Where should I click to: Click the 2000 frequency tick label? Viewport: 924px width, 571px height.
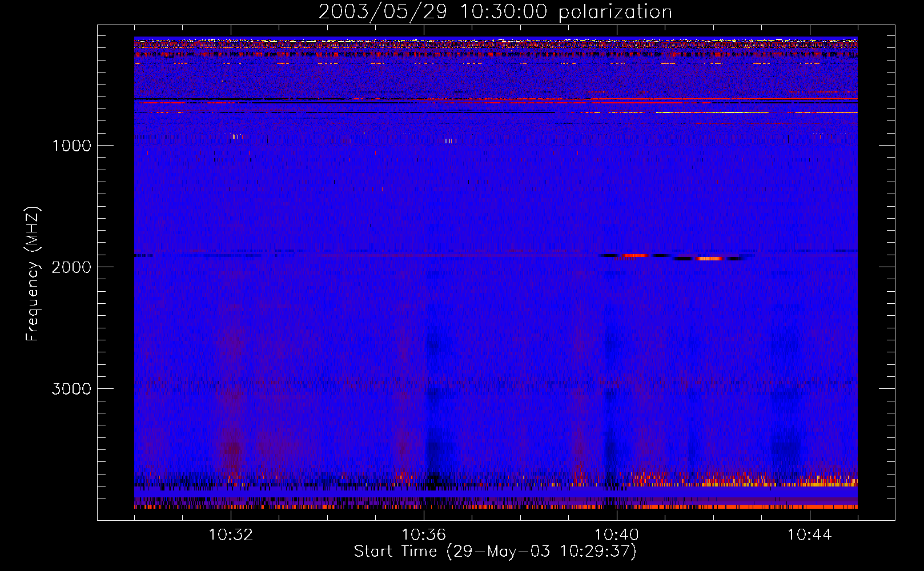[x=71, y=267]
